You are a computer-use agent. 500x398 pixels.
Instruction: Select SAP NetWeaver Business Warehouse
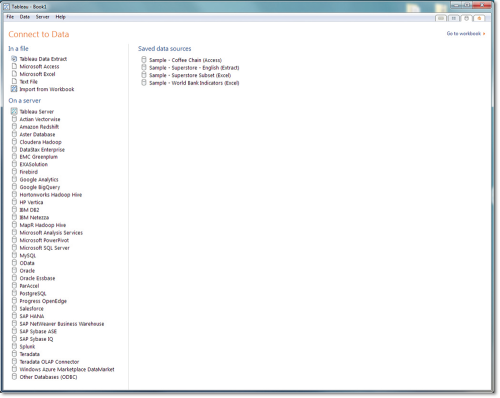62,324
